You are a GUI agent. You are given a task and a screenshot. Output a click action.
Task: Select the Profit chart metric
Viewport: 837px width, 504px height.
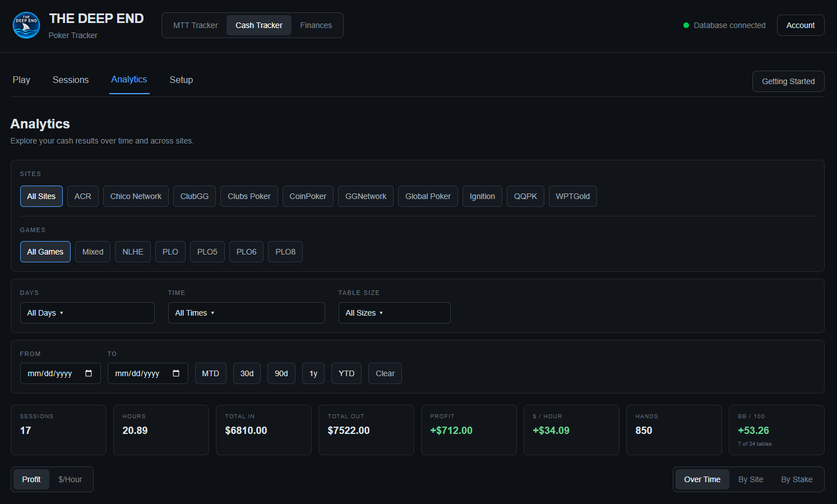31,479
